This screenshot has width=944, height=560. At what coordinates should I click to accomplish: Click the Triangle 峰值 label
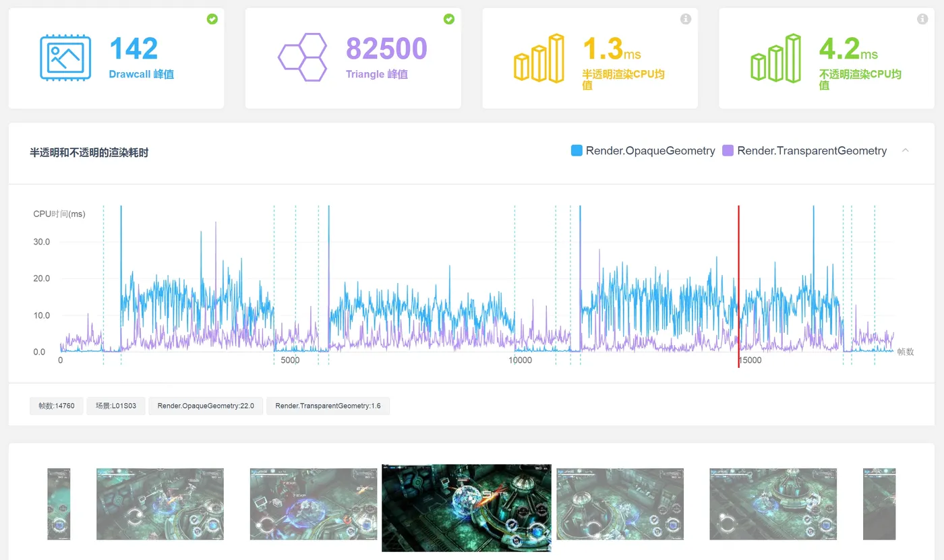377,74
